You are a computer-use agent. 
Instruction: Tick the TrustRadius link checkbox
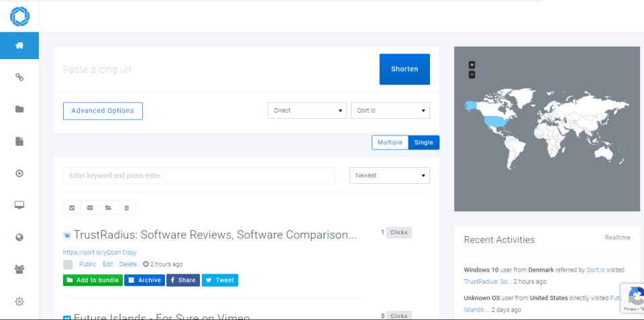click(68, 264)
